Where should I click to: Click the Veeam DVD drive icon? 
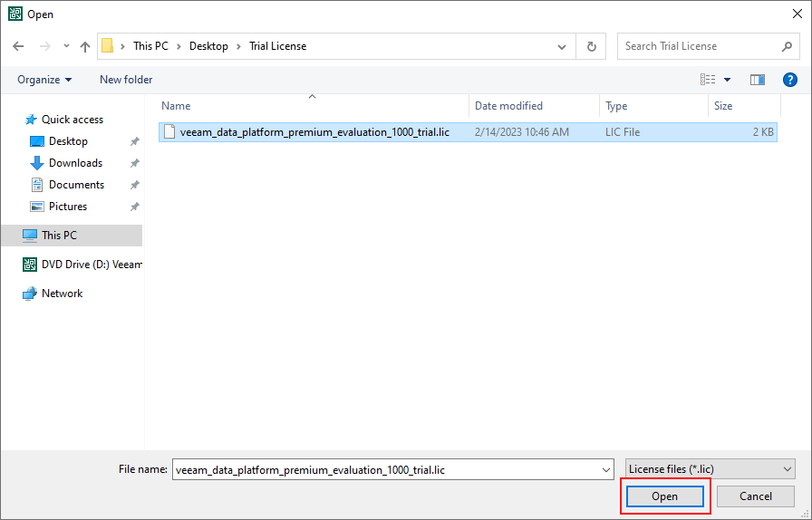coord(30,265)
